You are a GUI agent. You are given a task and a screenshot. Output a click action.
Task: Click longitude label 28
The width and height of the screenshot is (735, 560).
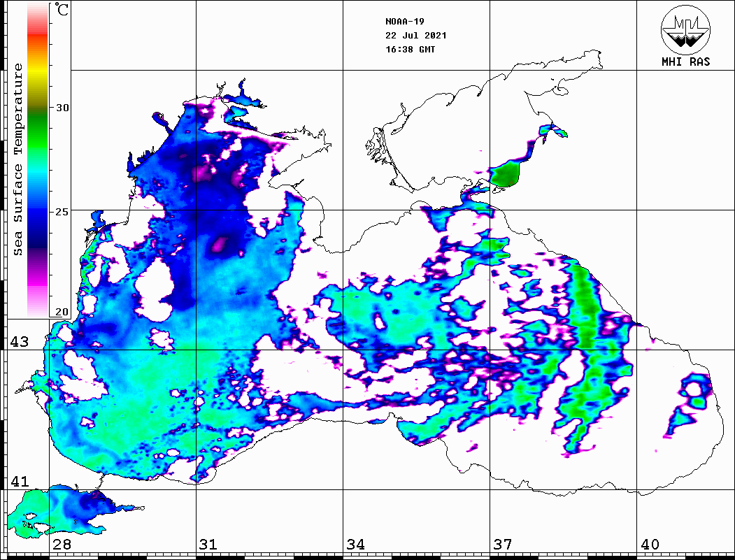point(62,545)
